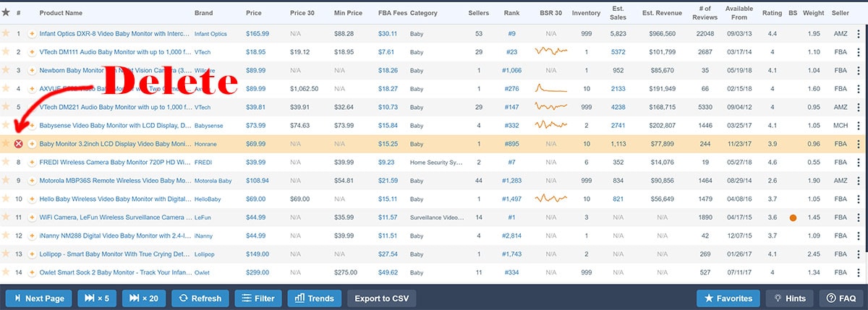Open the Trends view
The width and height of the screenshot is (868, 310).
[315, 298]
